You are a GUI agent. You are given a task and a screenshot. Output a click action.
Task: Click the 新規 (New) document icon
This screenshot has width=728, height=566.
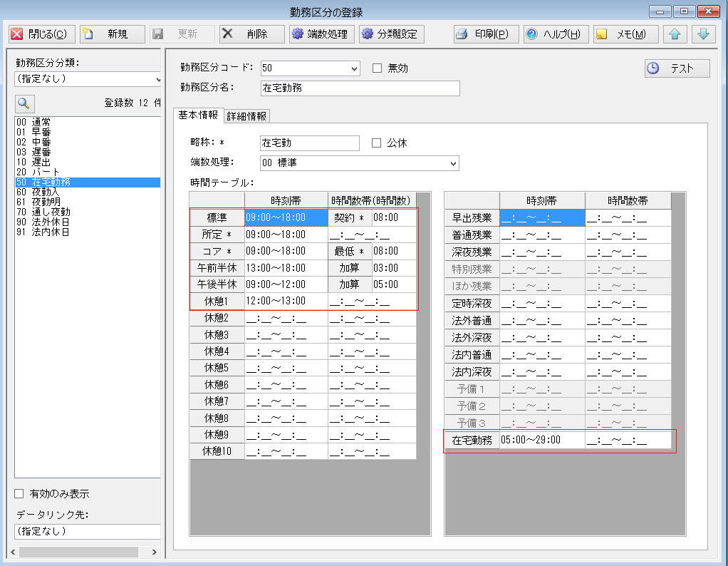pyautogui.click(x=89, y=34)
